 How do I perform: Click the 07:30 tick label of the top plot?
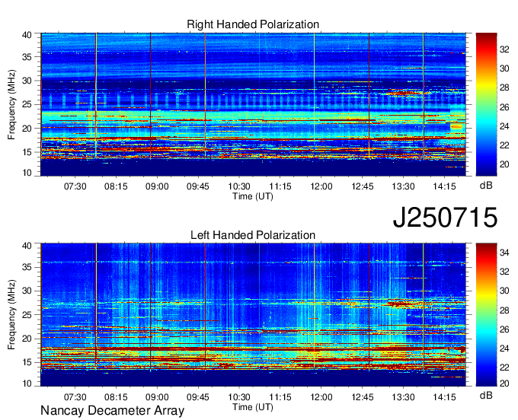tap(75, 186)
